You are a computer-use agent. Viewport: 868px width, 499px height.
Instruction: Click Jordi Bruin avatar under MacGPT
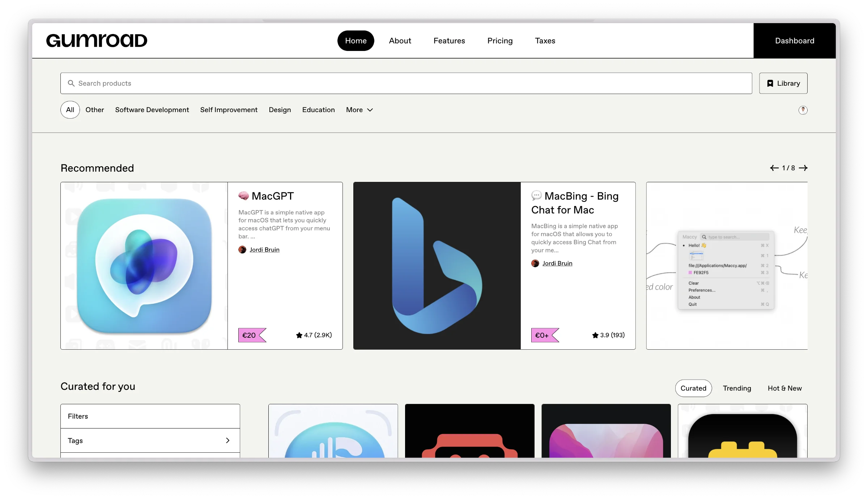[x=242, y=249]
